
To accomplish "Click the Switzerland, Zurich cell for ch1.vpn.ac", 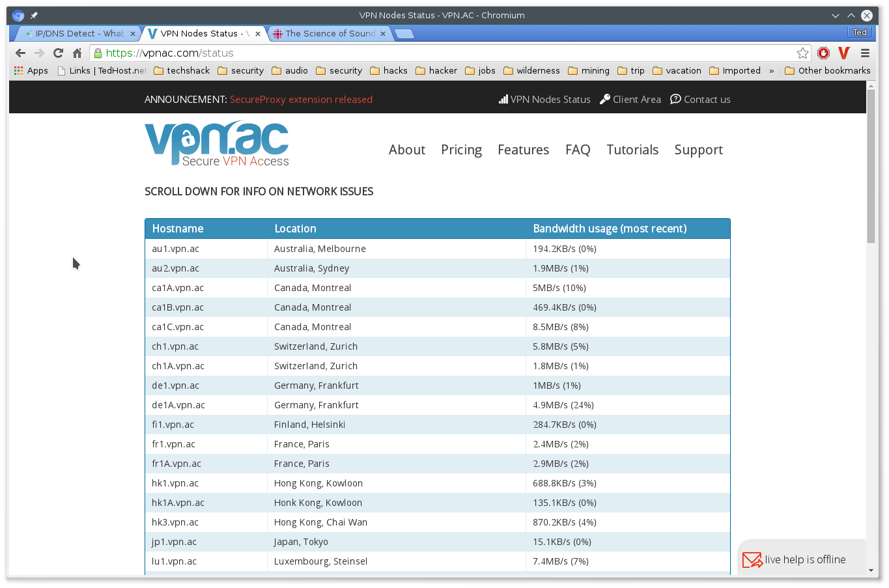I will [x=396, y=346].
